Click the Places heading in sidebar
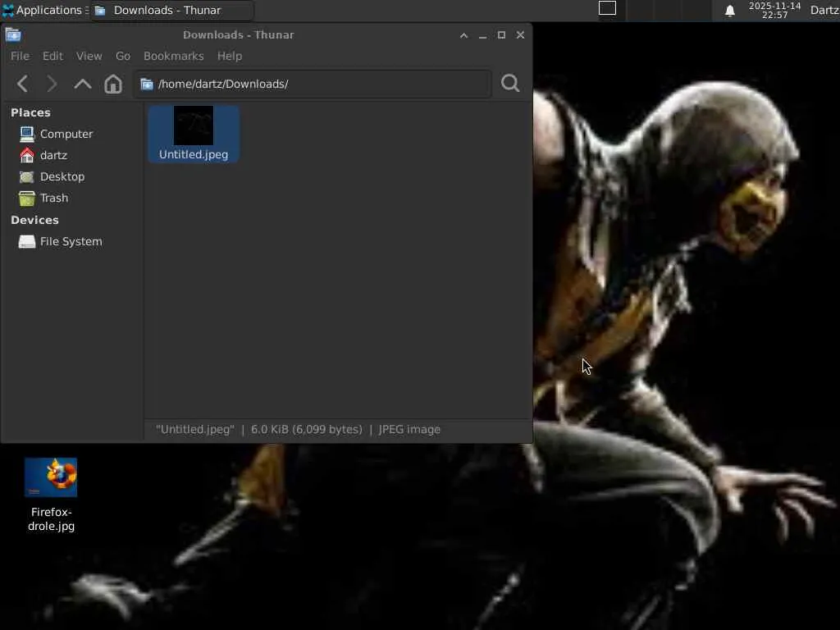The width and height of the screenshot is (840, 630). [x=30, y=112]
